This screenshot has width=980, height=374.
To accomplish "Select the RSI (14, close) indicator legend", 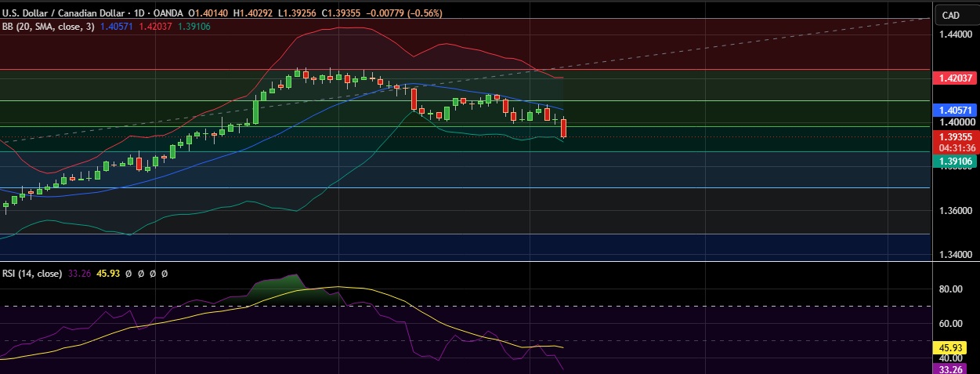I will click(x=32, y=274).
